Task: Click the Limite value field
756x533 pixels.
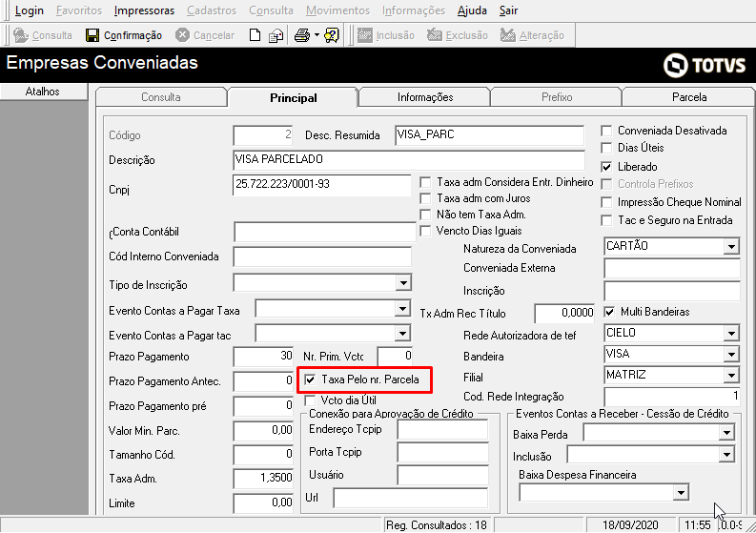Action: point(263,503)
